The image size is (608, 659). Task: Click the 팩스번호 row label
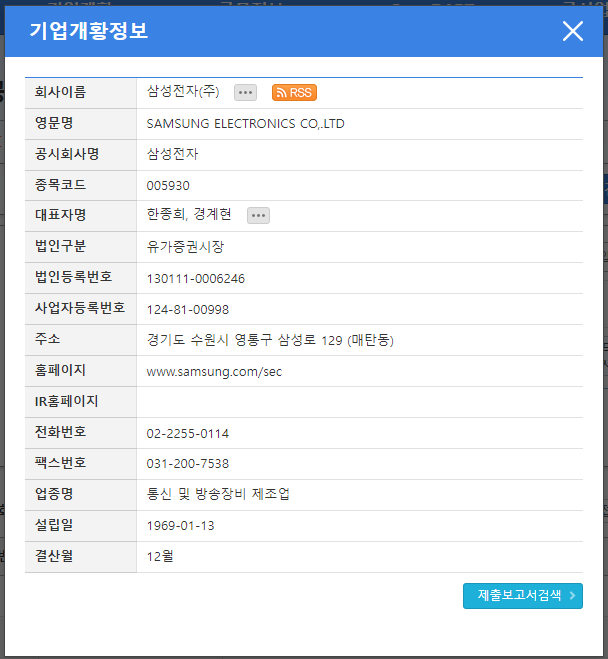(61, 463)
